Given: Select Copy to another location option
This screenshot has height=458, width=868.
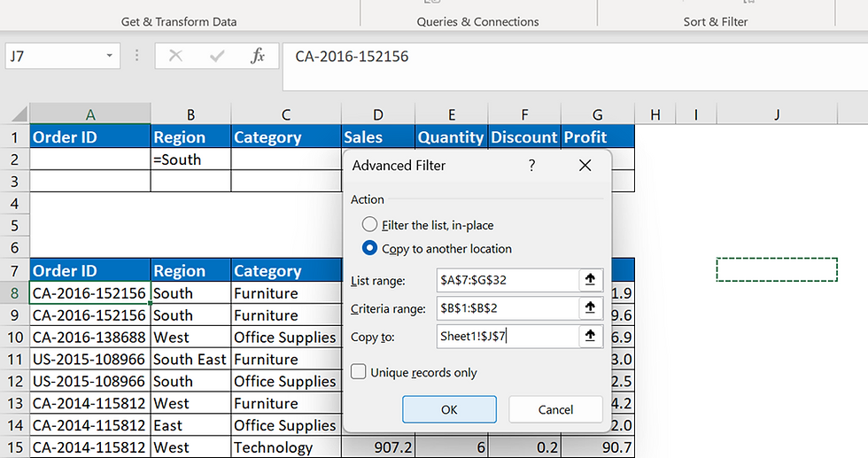Looking at the screenshot, I should (370, 249).
